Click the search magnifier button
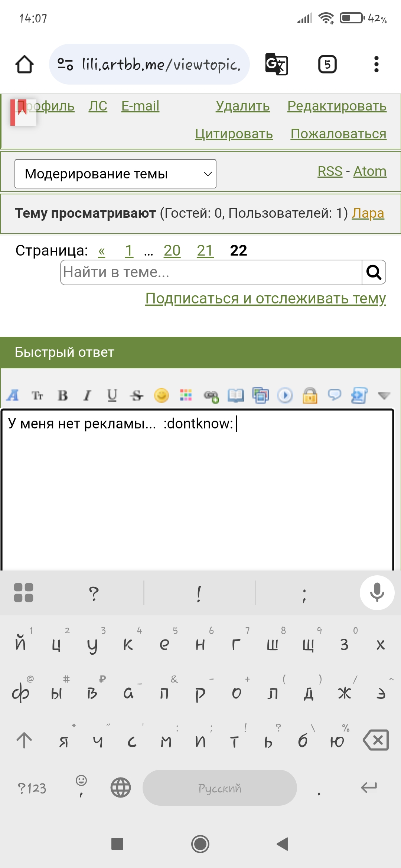 374,272
